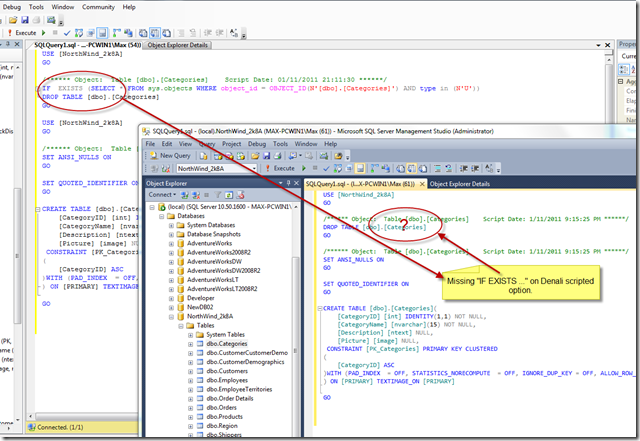Viewport: 640px width, 441px height.
Task: Expand AdventureWorksDW database node
Action: [171, 262]
